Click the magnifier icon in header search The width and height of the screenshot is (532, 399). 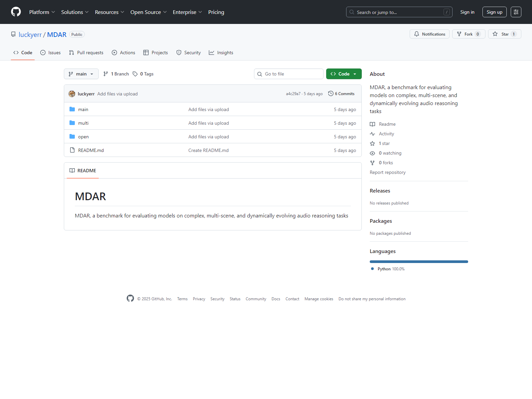pos(352,12)
